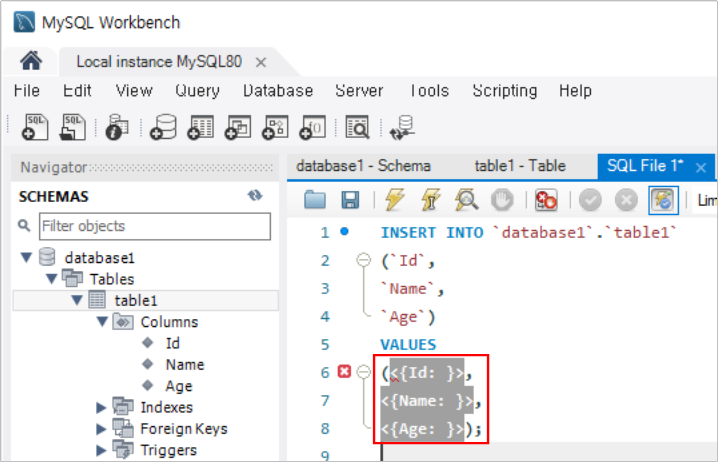Click the statement marker dot on line 1
This screenshot has width=718, height=462.
[344, 232]
